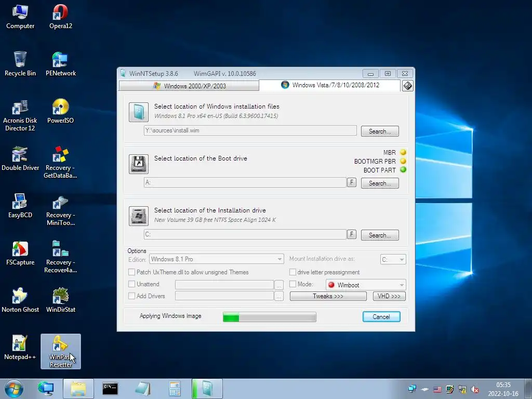Click Search for Installation drive
532x399 pixels.
[x=380, y=235]
